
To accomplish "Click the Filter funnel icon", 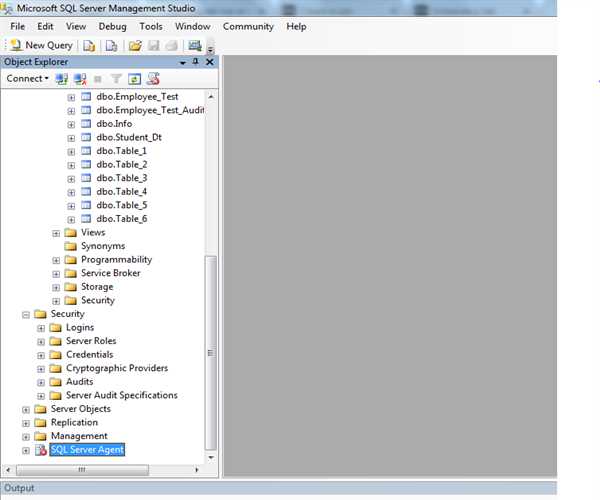I will (116, 78).
